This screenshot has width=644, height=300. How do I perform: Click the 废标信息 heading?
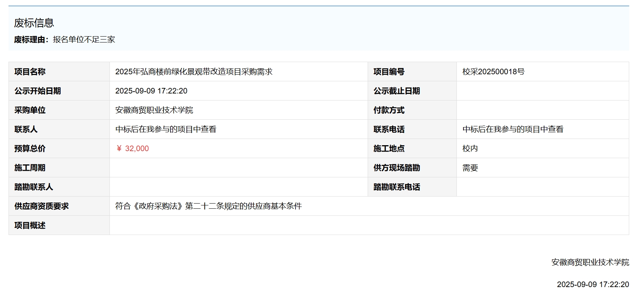pyautogui.click(x=34, y=23)
